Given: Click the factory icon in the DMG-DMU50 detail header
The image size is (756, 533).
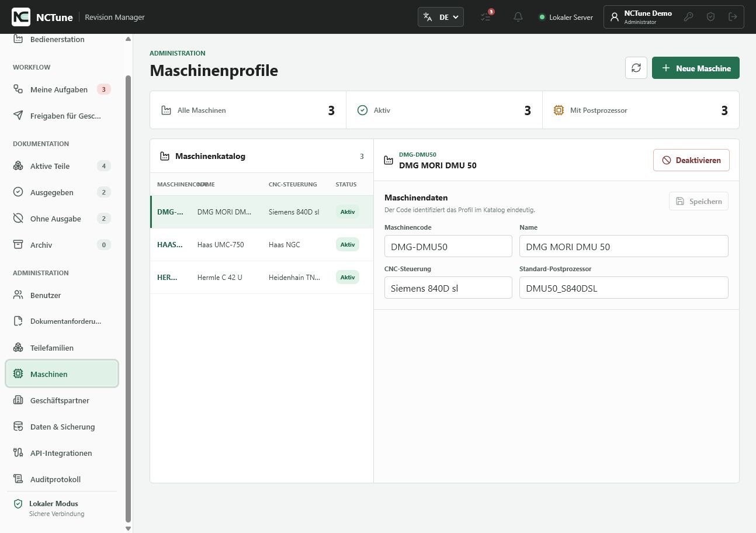Looking at the screenshot, I should click(388, 160).
